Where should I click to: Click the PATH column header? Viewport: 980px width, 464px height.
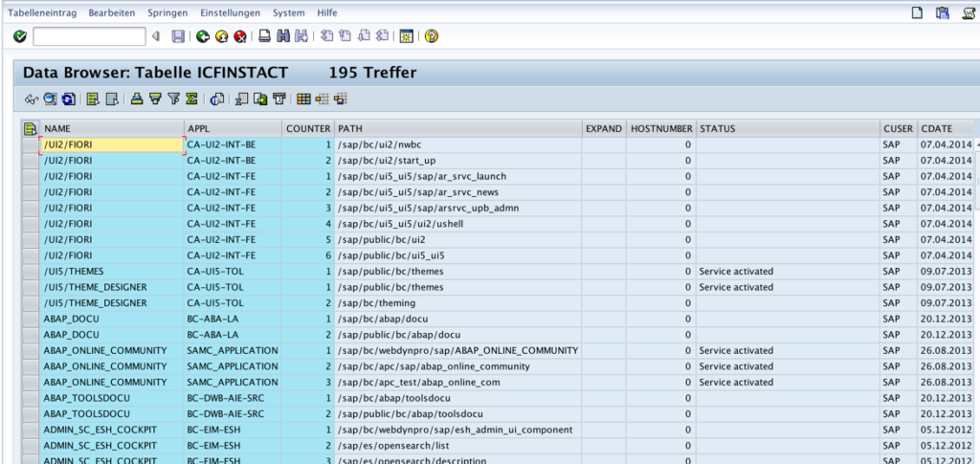pos(457,128)
